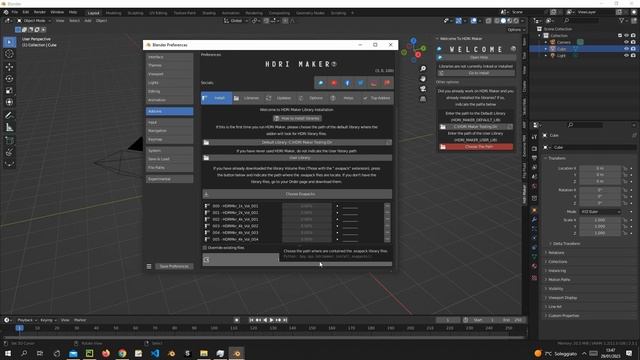This screenshot has width=640, height=360.
Task: Enable Override existing files checkbox
Action: (x=205, y=248)
